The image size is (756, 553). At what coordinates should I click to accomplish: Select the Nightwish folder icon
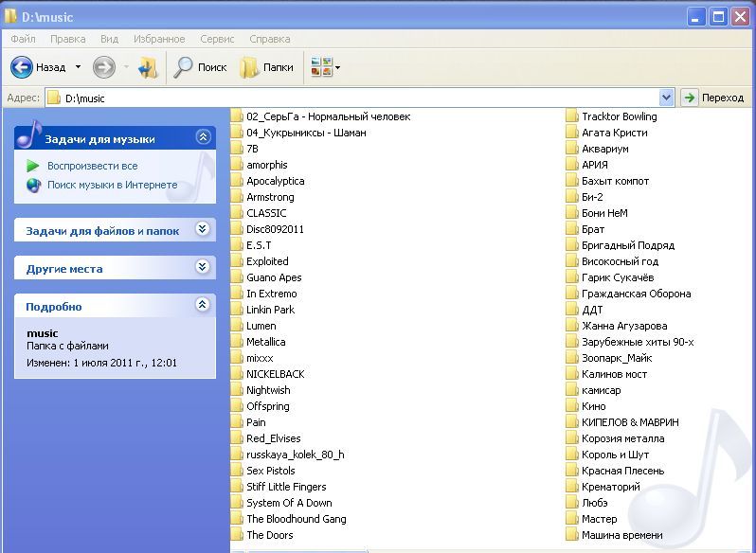pyautogui.click(x=236, y=390)
